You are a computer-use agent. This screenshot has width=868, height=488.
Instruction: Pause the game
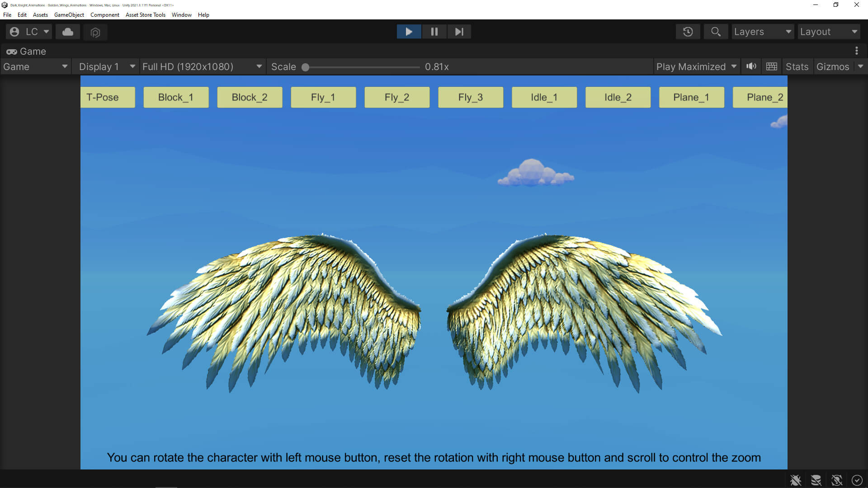[x=434, y=32]
